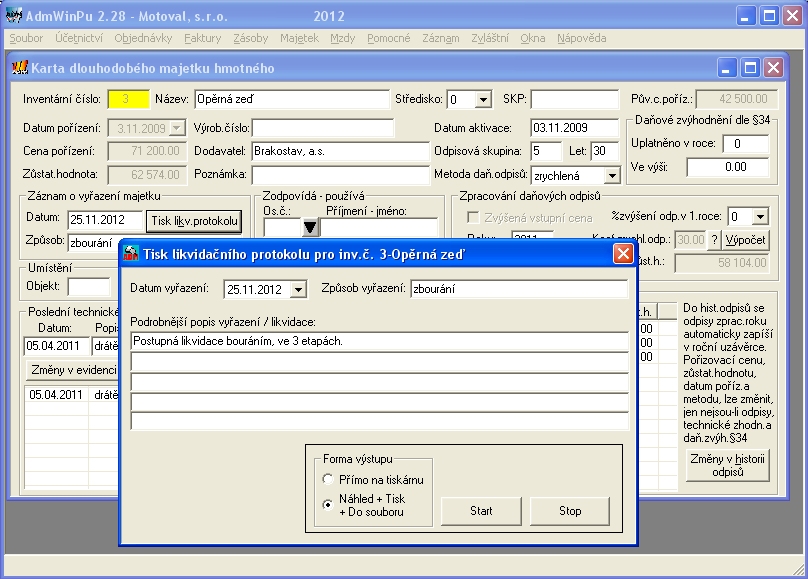Open the Nápověda menu
808x579 pixels.
(581, 38)
